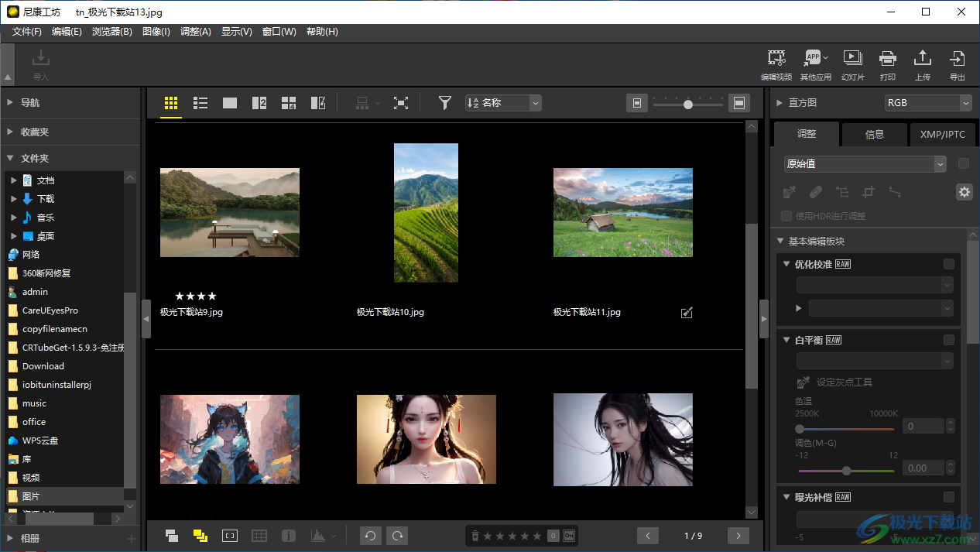Screen dimensions: 980x552
Task: Select the 4-image compare view
Action: pyautogui.click(x=289, y=103)
